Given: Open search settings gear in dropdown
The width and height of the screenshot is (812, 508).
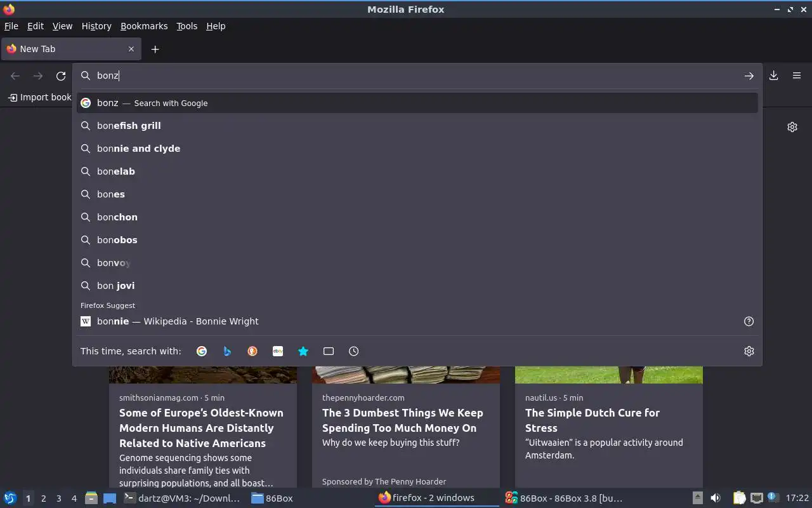Looking at the screenshot, I should (749, 351).
